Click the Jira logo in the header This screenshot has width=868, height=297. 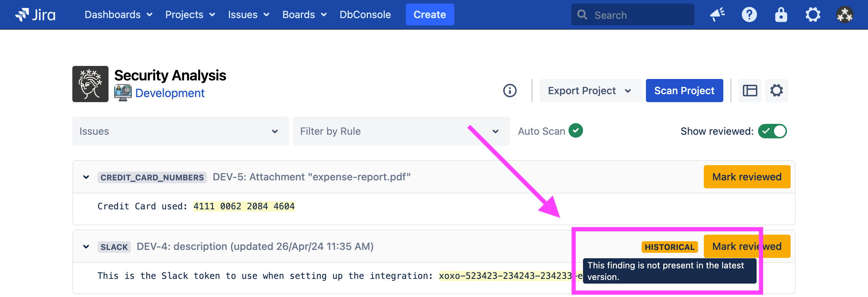click(35, 15)
